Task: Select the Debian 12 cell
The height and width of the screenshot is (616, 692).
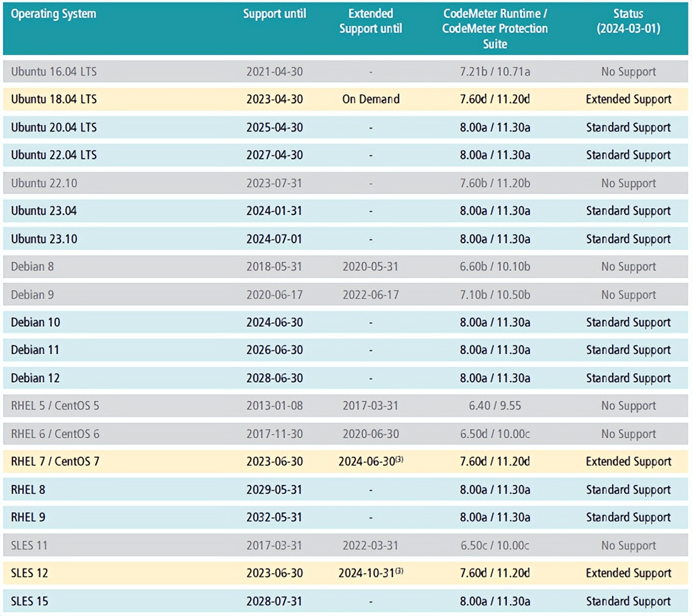Action: tap(35, 378)
